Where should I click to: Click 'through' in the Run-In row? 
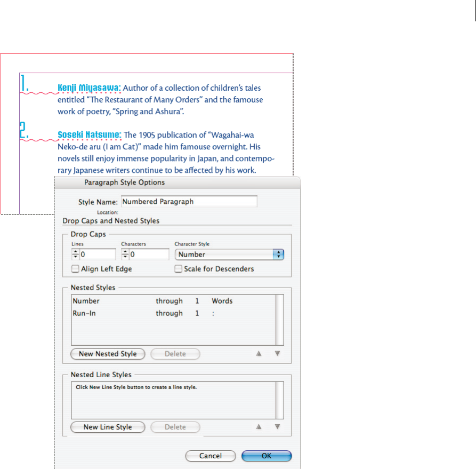pos(170,313)
